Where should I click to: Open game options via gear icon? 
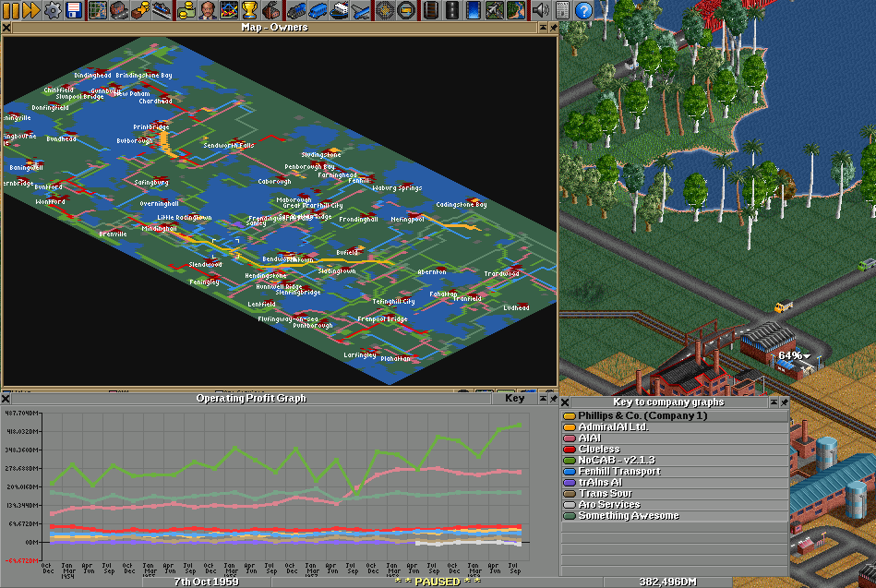(x=53, y=10)
